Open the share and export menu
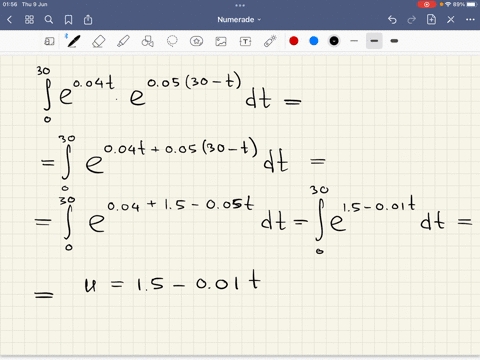The width and height of the screenshot is (480, 360). point(88,20)
